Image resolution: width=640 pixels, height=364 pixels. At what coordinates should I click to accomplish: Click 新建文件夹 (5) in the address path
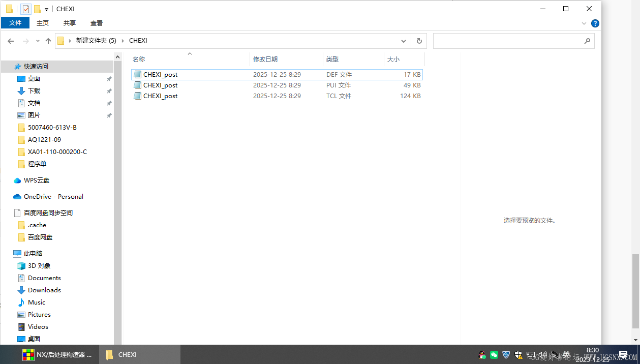point(96,41)
